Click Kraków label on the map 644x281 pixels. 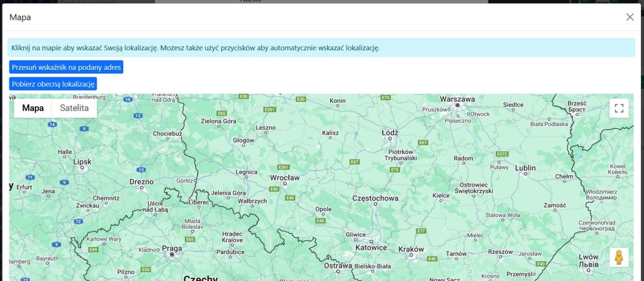point(411,249)
